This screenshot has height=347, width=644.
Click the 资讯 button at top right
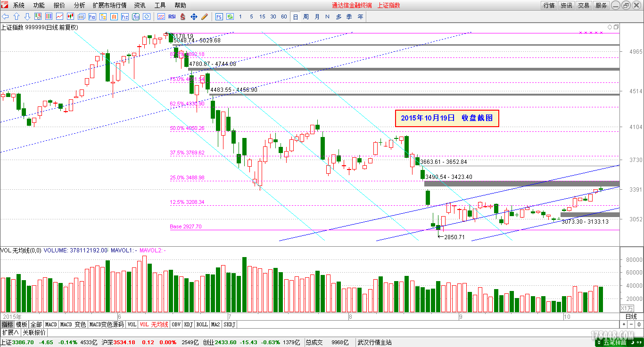pyautogui.click(x=567, y=6)
